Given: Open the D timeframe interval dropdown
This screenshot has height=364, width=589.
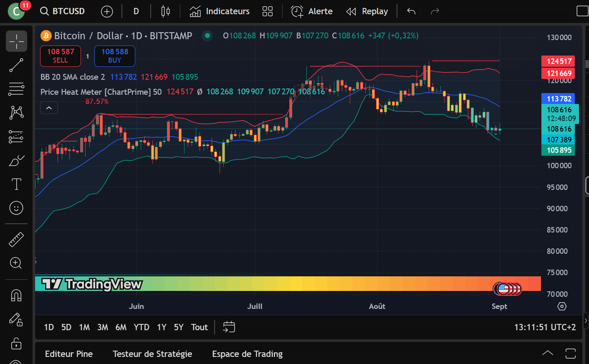Looking at the screenshot, I should [136, 11].
